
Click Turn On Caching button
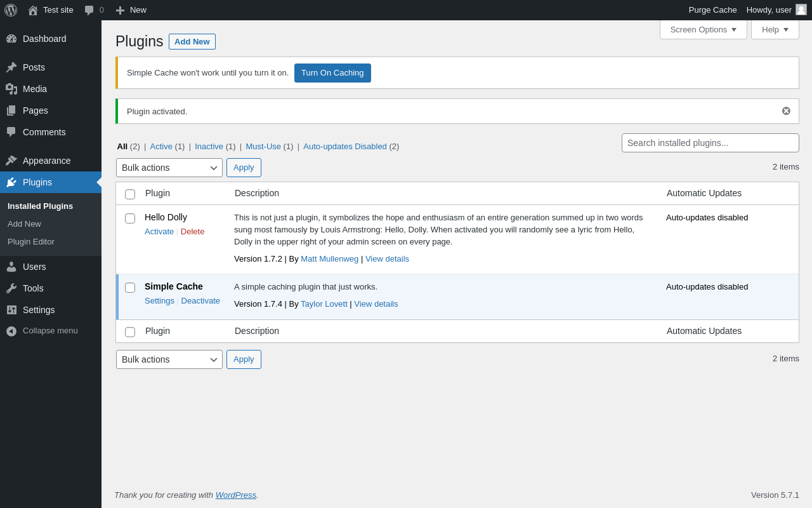tap(332, 73)
